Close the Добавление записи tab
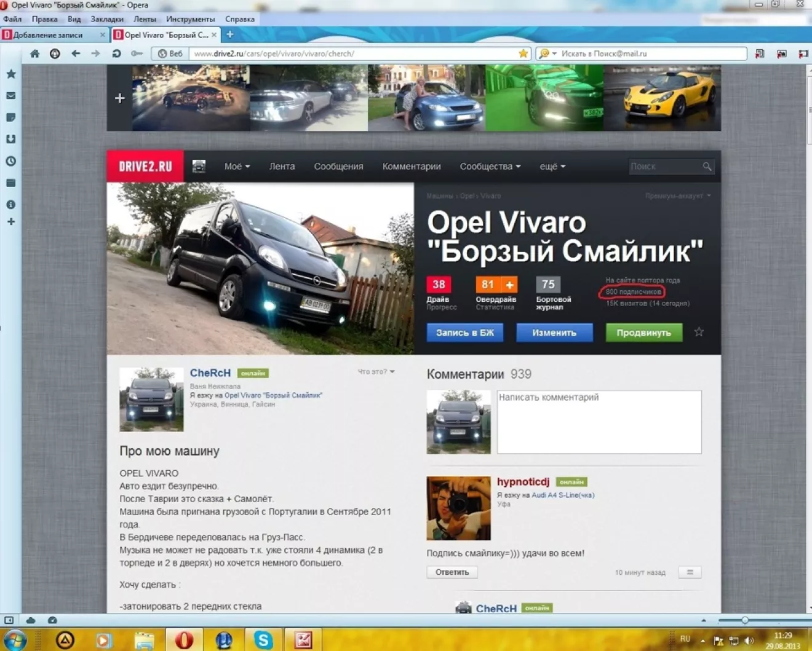Screen dimensions: 812x651 [x=102, y=35]
